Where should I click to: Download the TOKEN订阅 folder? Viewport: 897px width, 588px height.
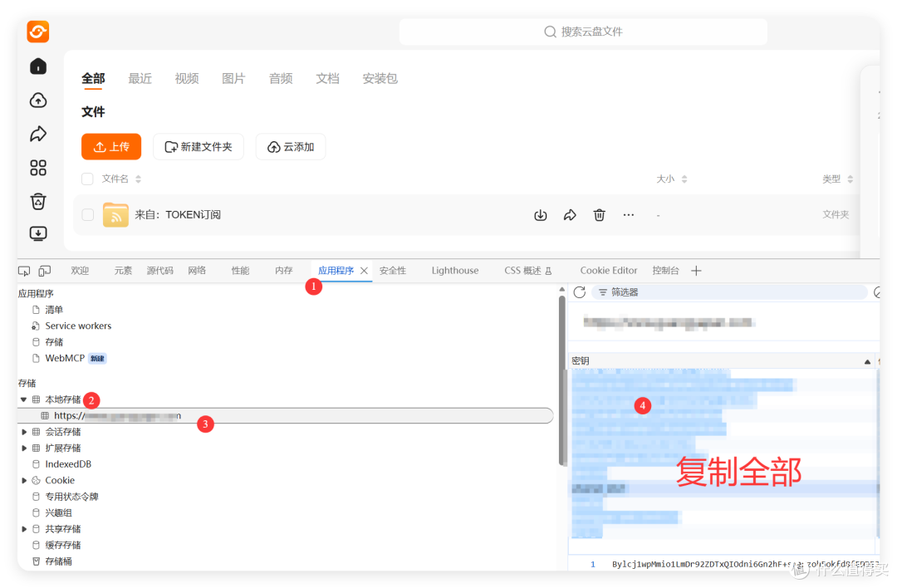[540, 215]
